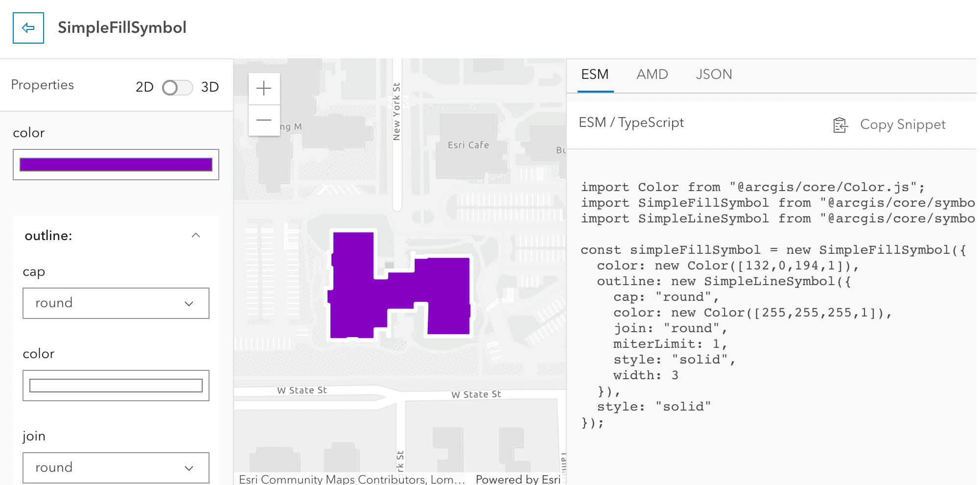Click the Powered by Esri link
Viewport: 980px width, 485px height.
tap(518, 479)
